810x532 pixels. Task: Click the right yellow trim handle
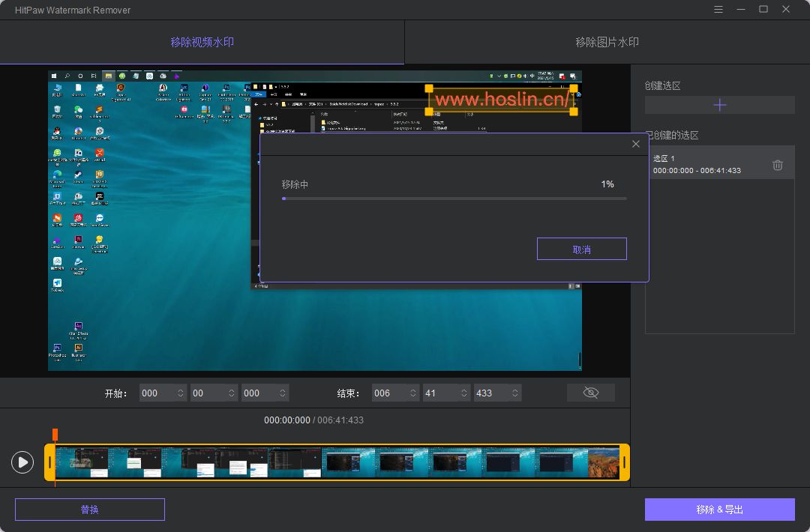pos(624,462)
